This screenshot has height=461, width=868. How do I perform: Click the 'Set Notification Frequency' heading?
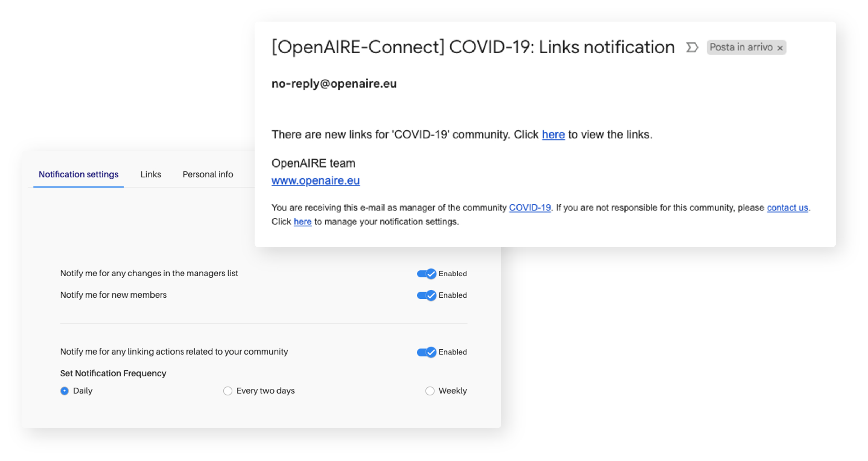click(113, 374)
